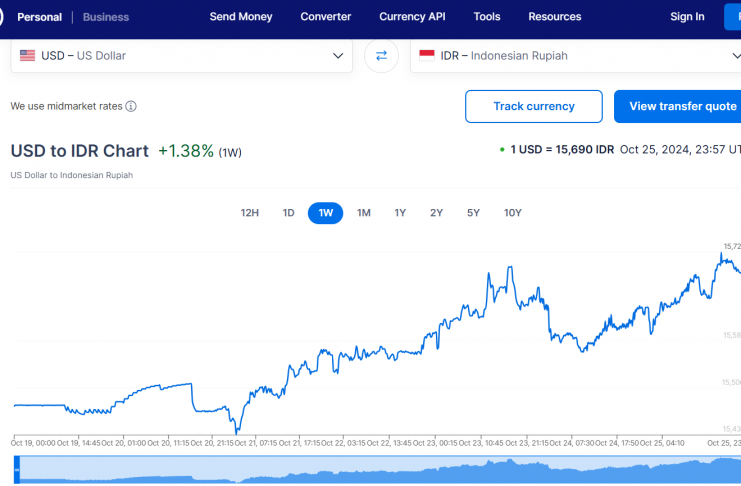This screenshot has width=741, height=486.
Task: Select the 12H chart time range
Action: point(250,213)
